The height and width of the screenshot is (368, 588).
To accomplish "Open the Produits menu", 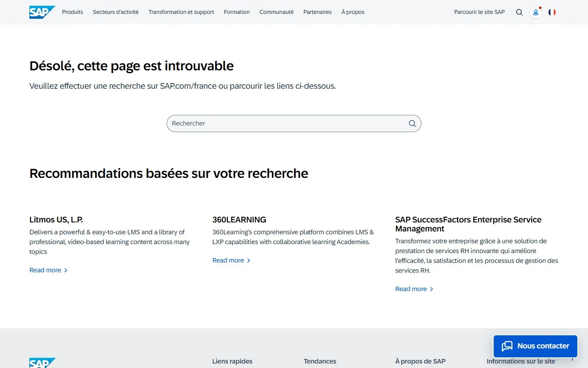I will click(73, 12).
